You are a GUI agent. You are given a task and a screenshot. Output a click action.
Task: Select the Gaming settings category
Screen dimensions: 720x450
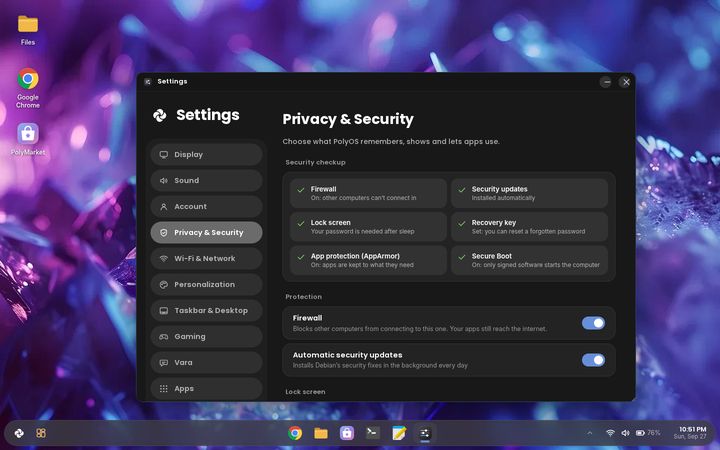[207, 337]
